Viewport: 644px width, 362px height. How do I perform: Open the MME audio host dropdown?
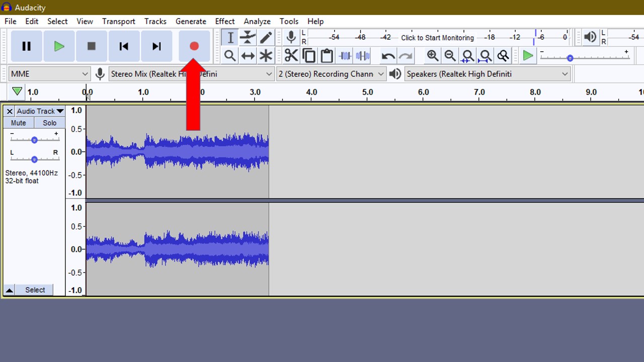click(49, 73)
